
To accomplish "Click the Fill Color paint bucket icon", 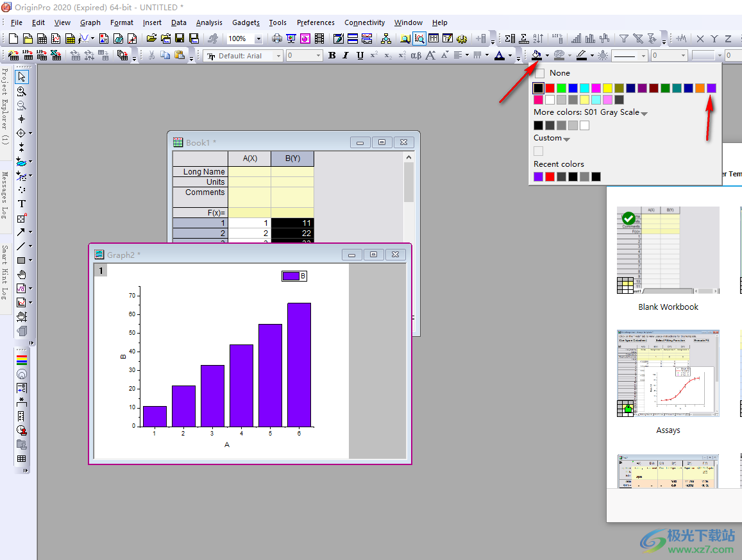I will 536,55.
